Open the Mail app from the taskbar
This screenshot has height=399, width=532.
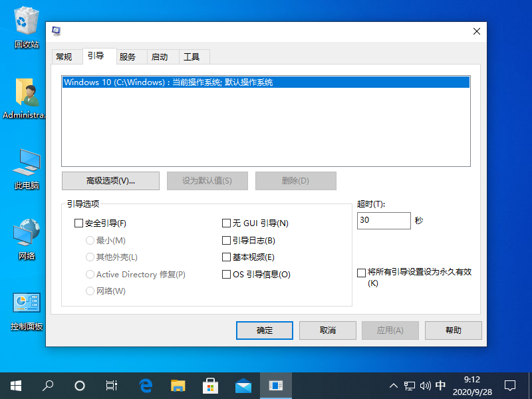[243, 385]
